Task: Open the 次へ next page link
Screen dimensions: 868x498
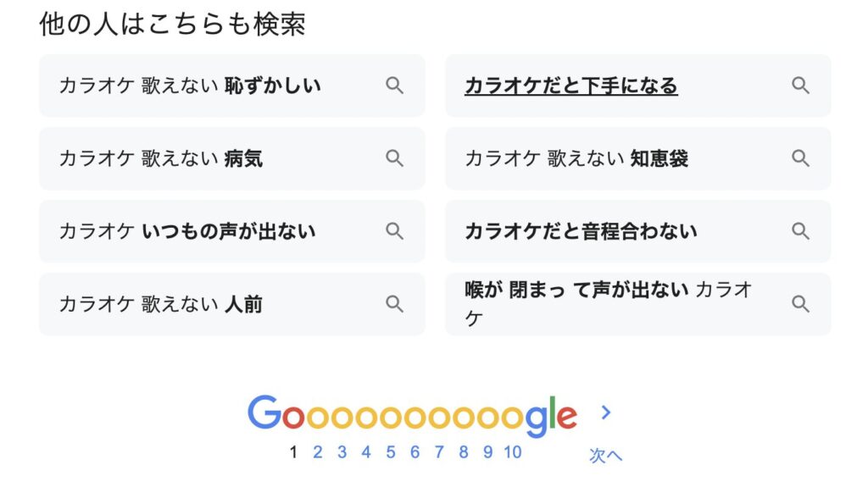Action: (x=605, y=456)
